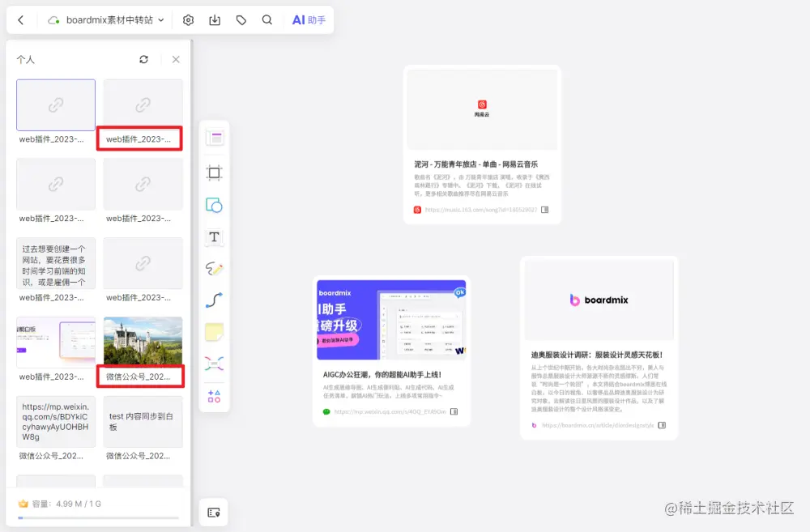Select the castle image thumbnail
This screenshot has height=532, width=810.
(x=143, y=341)
